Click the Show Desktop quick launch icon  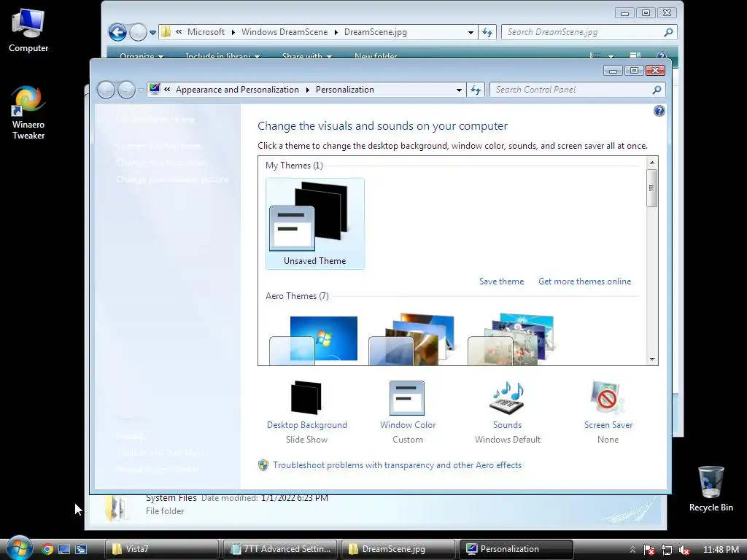[x=64, y=549]
